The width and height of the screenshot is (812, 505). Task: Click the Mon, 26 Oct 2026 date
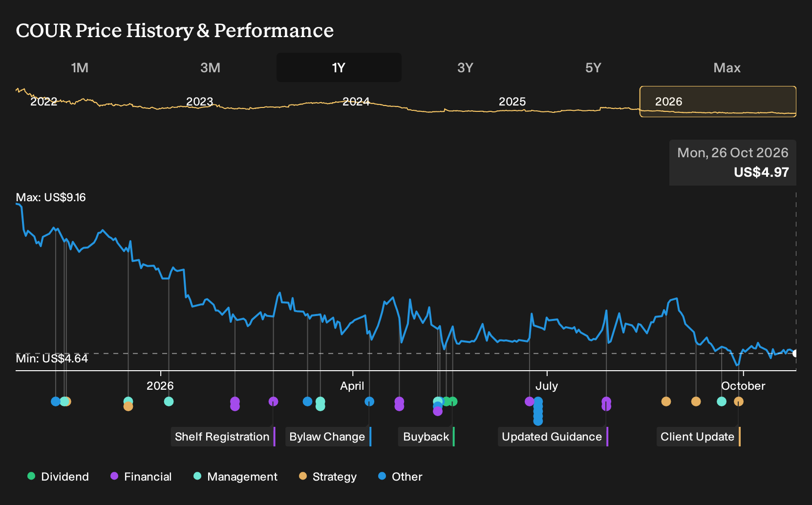[x=733, y=153]
